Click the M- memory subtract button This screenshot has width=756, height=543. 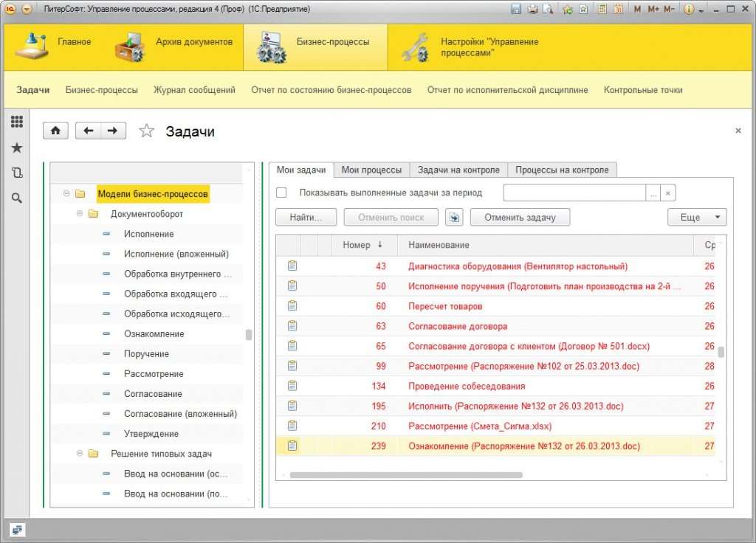click(669, 9)
